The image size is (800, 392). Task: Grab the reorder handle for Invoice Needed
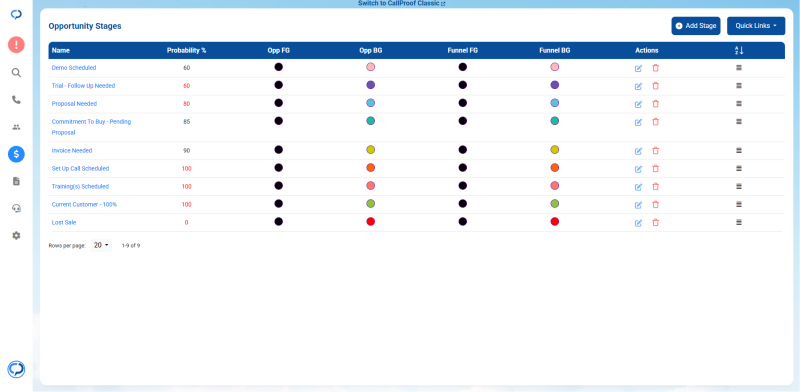point(739,151)
